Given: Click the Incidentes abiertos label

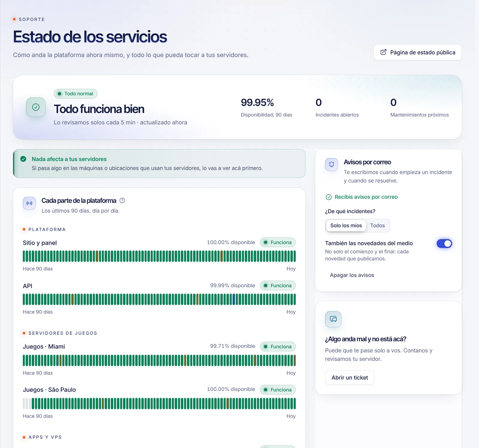Looking at the screenshot, I should (337, 115).
